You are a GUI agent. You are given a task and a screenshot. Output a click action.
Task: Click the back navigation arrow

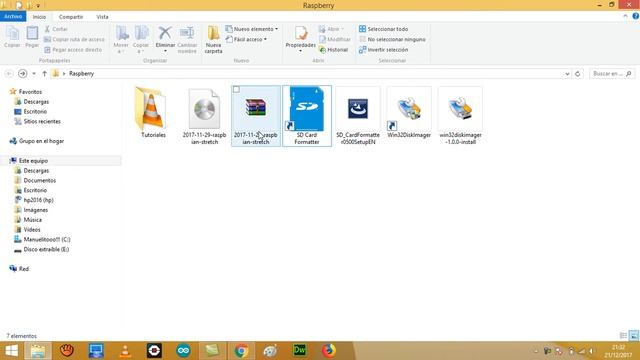point(9,73)
